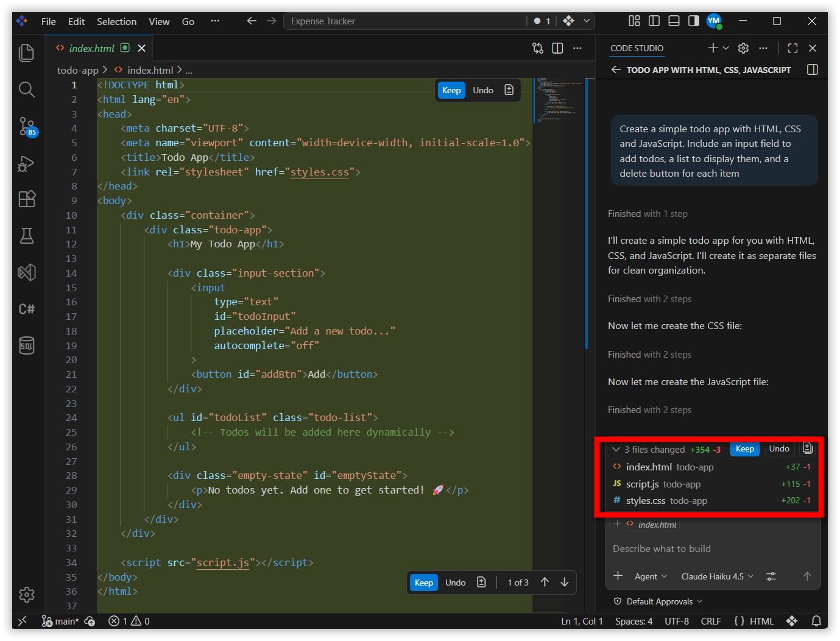Open chat settings gear in Code Studio panel
840x641 pixels.
743,48
